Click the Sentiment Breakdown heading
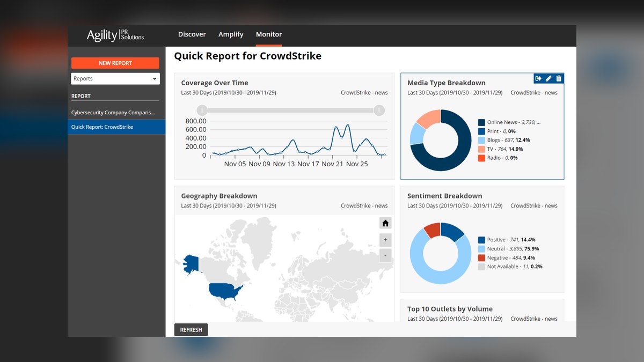Screen dimensions: 644x362 pyautogui.click(x=445, y=196)
